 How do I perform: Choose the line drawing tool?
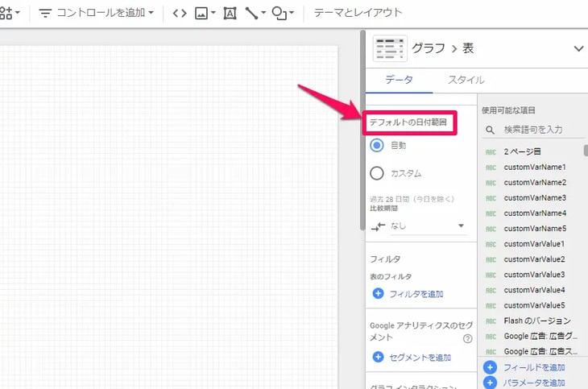(x=255, y=13)
